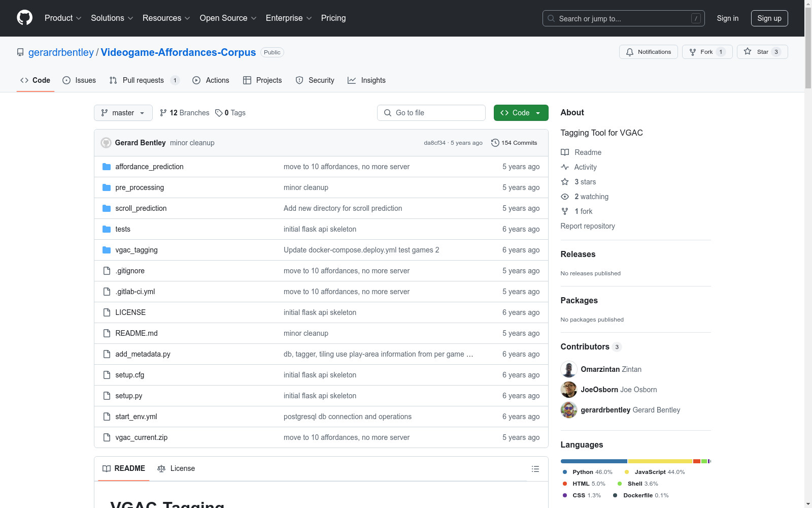Image resolution: width=812 pixels, height=508 pixels.
Task: Click the vgac_tagging folder icon
Action: coord(107,250)
